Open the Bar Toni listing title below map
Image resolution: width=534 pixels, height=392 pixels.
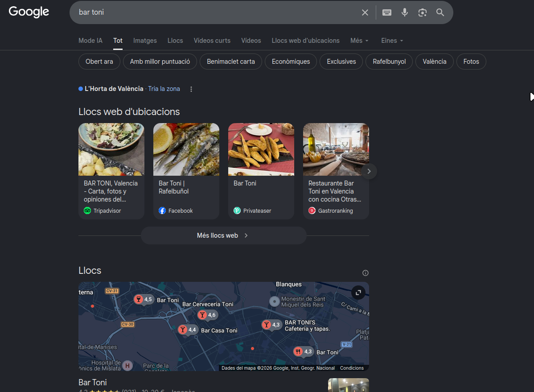pos(93,383)
